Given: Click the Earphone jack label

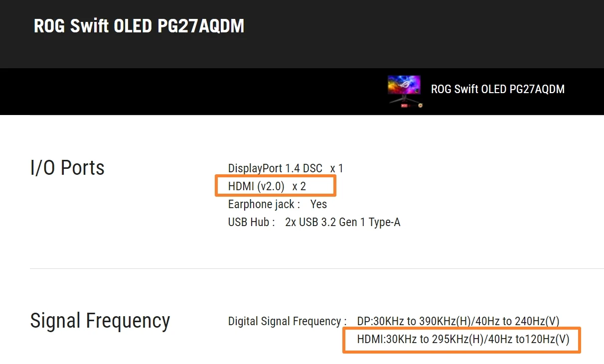Looking at the screenshot, I should 264,204.
